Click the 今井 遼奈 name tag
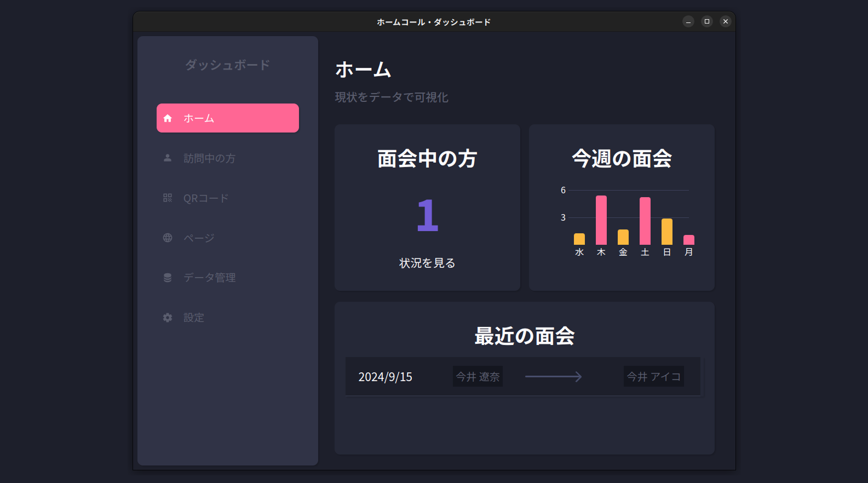868x483 pixels. pos(478,377)
